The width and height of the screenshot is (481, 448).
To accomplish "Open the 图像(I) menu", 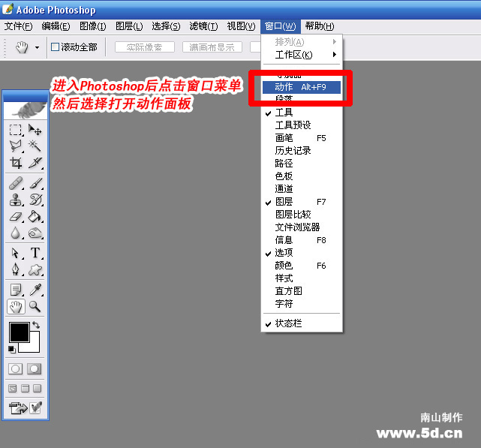I will (93, 26).
